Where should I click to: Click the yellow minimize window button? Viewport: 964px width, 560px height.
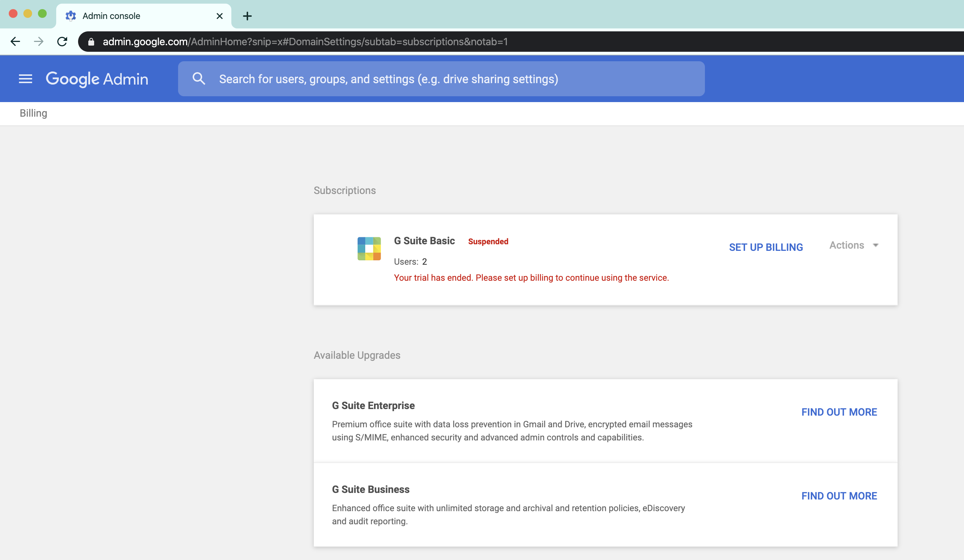click(27, 14)
